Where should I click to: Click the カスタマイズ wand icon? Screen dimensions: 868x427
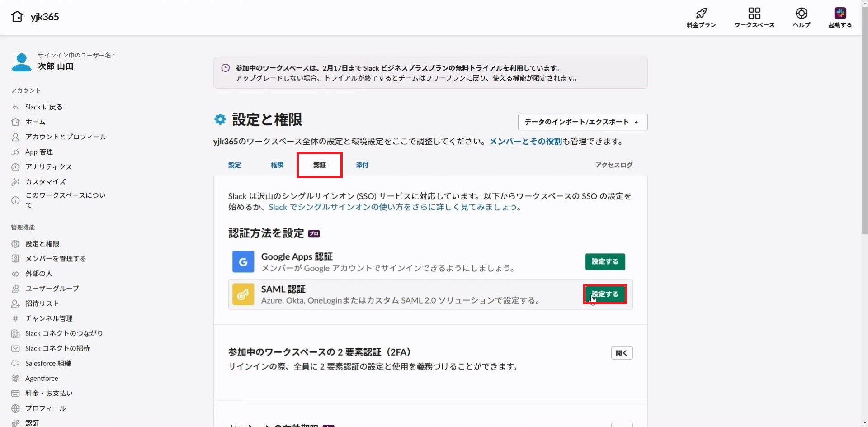[15, 182]
